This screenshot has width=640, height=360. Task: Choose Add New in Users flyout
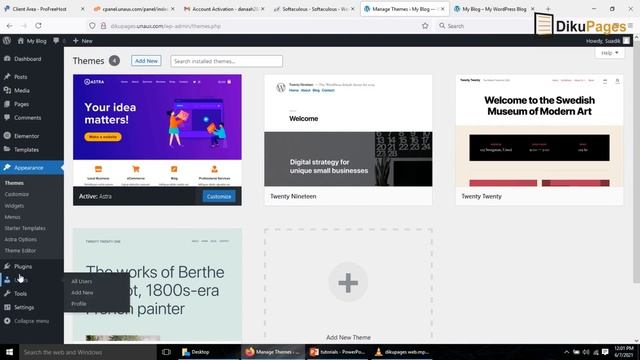82,292
